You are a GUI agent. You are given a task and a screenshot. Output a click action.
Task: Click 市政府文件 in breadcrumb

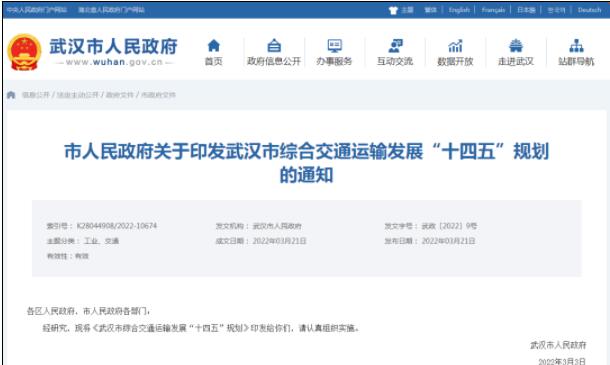pos(158,95)
